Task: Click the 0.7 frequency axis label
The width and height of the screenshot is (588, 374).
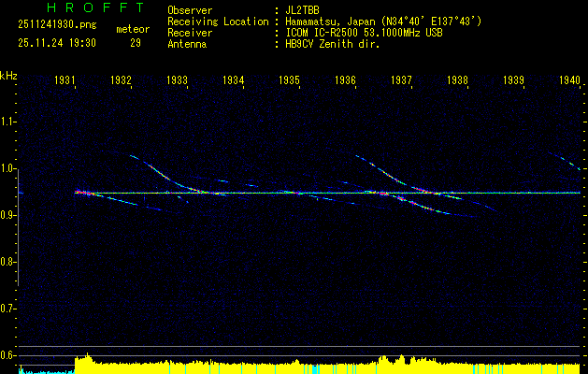Action: [x=8, y=308]
